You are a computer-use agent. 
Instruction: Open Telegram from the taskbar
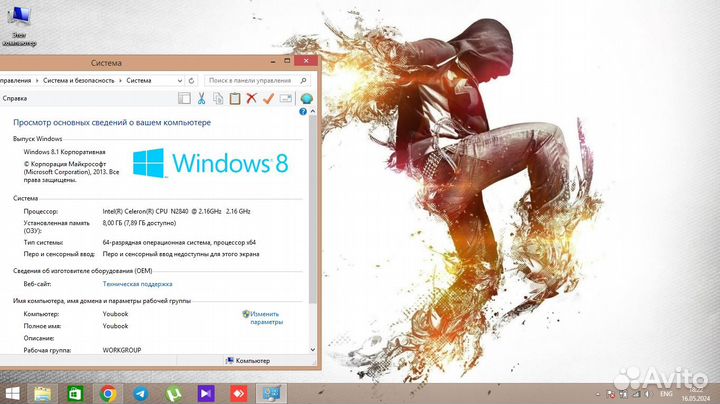point(140,393)
